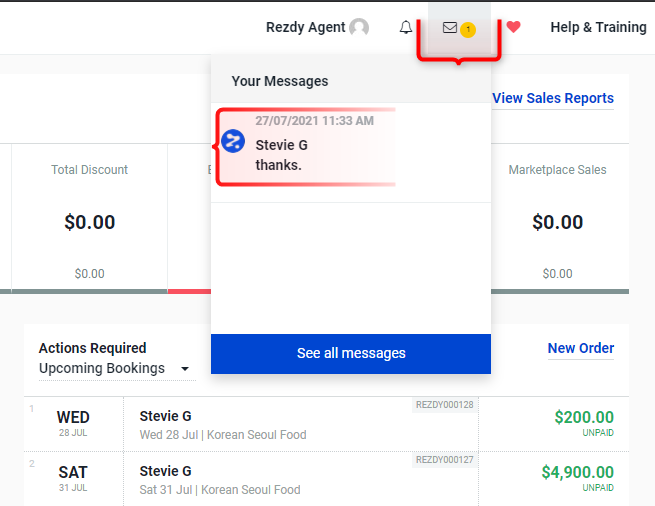The image size is (655, 506).
Task: Expand the Upcoming Bookings dropdown arrow
Action: pyautogui.click(x=185, y=369)
